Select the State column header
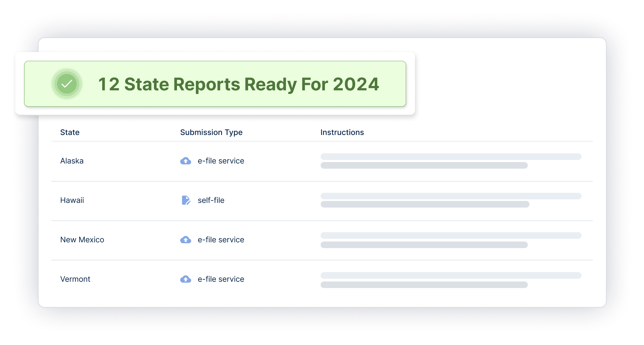The width and height of the screenshot is (644, 345). point(70,132)
